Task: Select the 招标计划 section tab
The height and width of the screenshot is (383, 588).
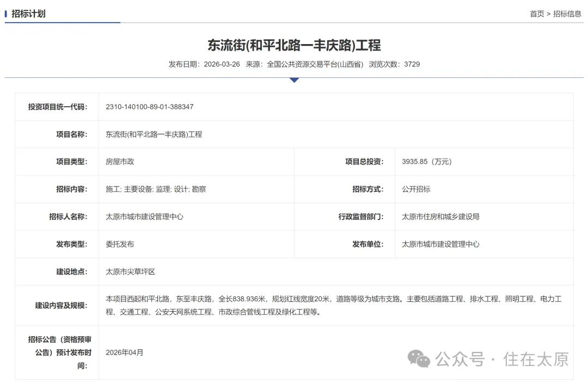Action: click(x=28, y=14)
